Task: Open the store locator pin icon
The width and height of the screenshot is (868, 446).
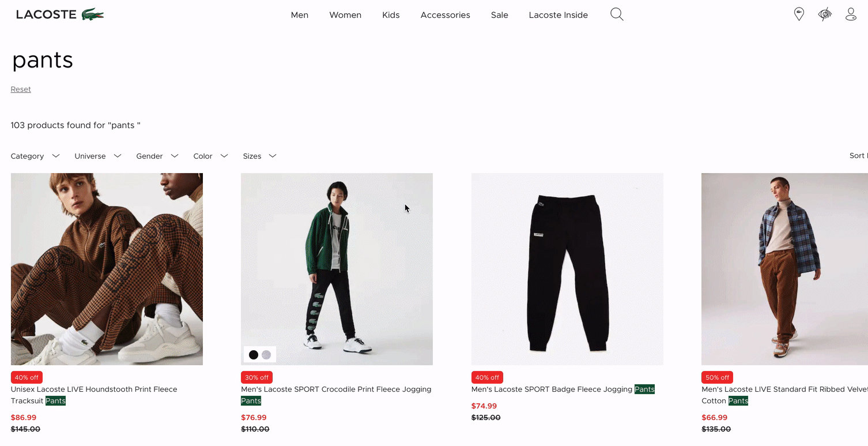Action: pos(799,14)
